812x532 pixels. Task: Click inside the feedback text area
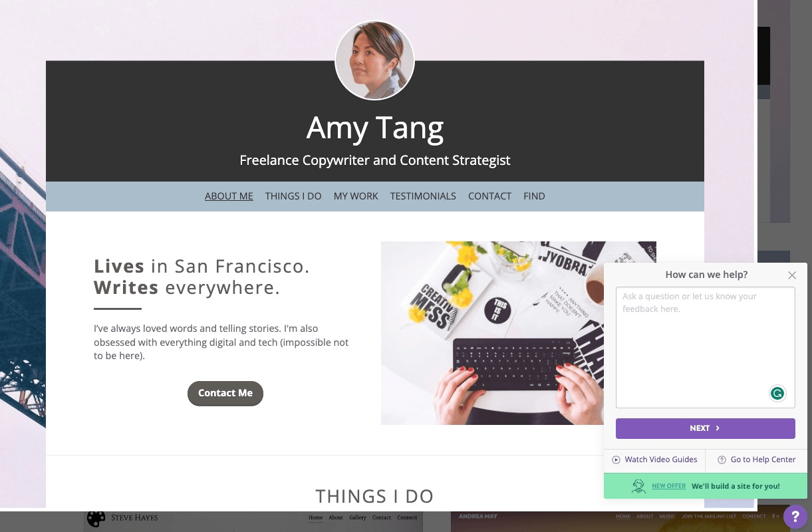coord(705,346)
